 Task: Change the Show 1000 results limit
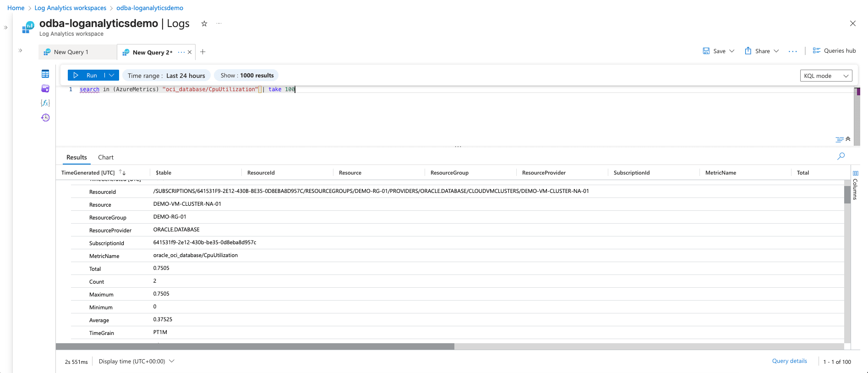coord(247,76)
